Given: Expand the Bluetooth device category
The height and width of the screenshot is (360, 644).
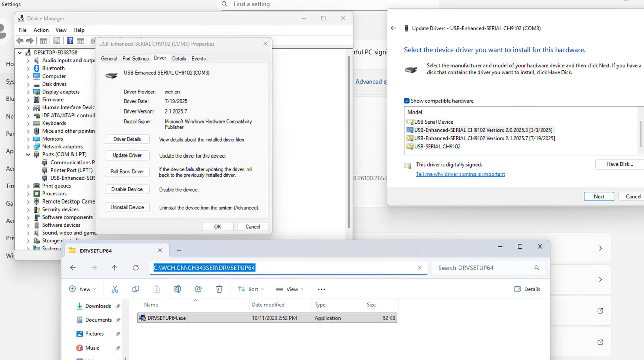Looking at the screenshot, I should pyautogui.click(x=28, y=69).
